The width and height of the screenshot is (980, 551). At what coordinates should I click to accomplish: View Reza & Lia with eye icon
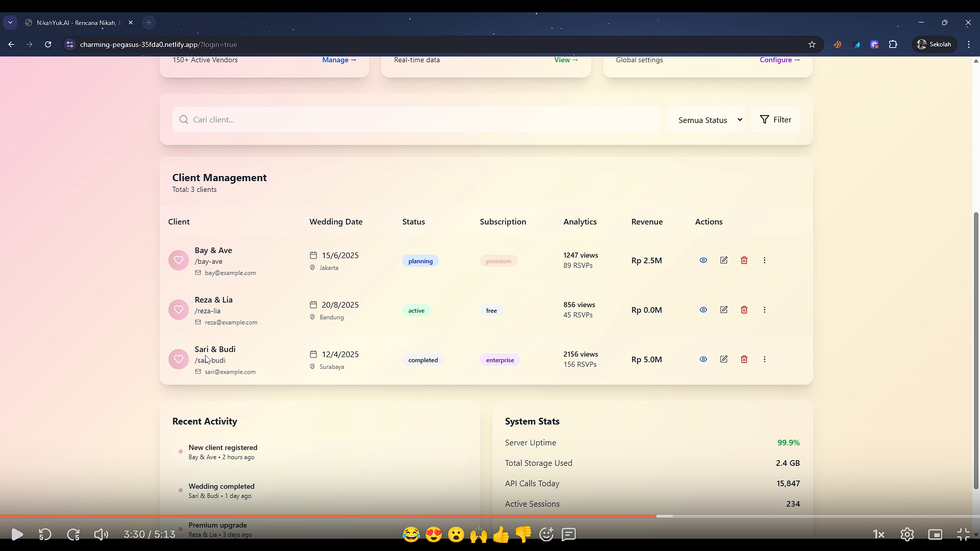coord(703,310)
